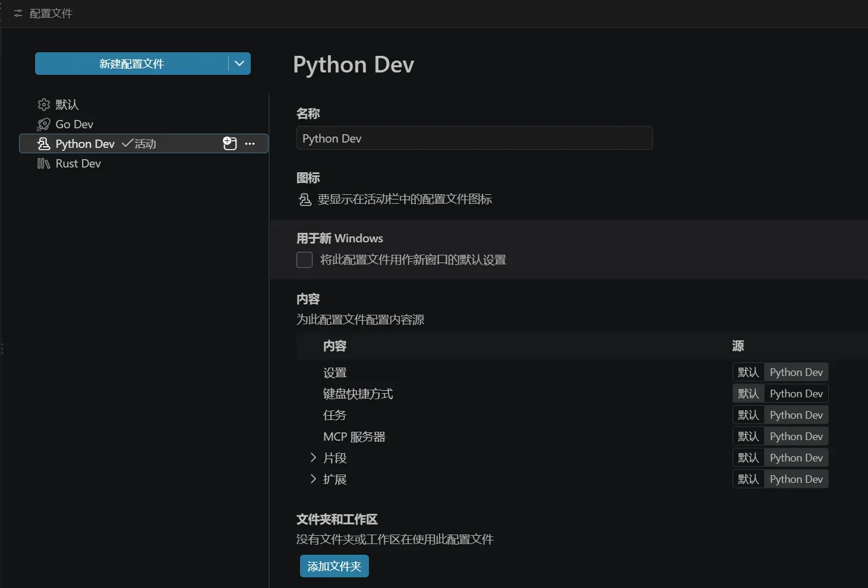This screenshot has height=588, width=868.
Task: Select the 默认 profile in the list
Action: click(144, 105)
